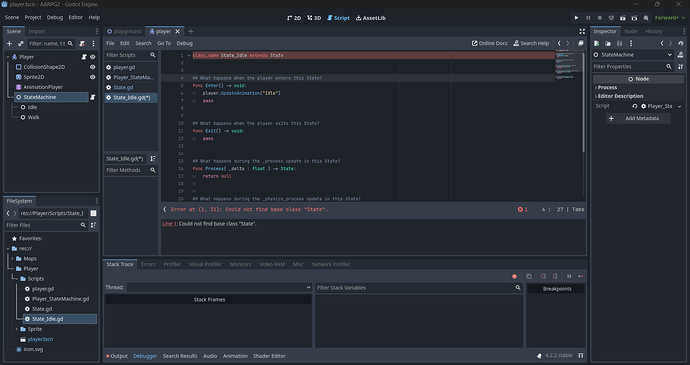This screenshot has height=365, width=690.
Task: Open Online Docs
Action: tap(489, 43)
